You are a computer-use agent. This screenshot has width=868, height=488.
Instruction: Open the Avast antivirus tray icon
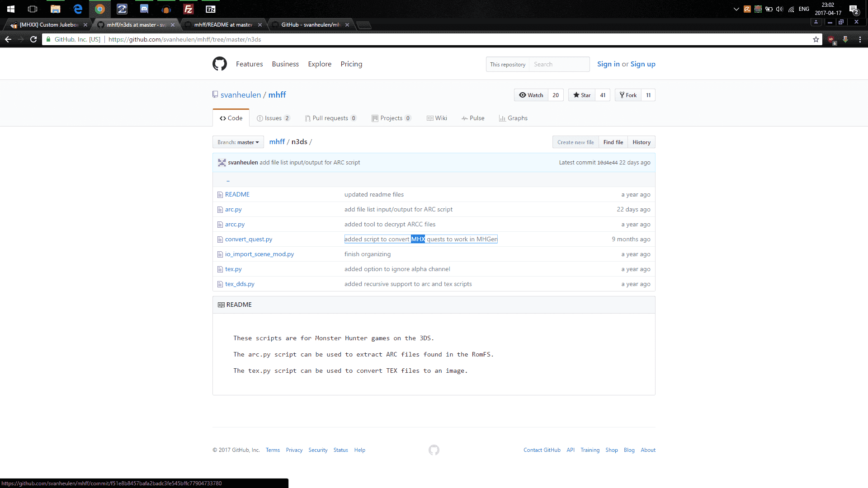747,9
